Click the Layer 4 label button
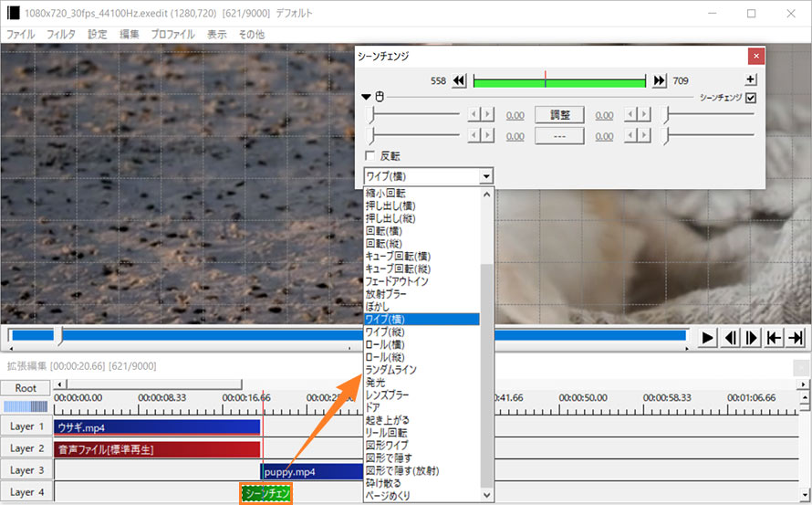Viewport: 812px width, 505px height. click(26, 492)
